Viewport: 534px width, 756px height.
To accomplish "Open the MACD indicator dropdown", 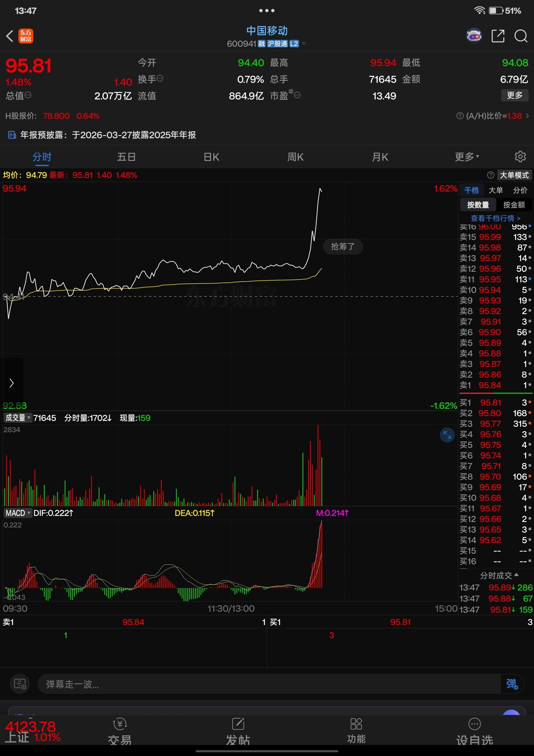I will point(18,513).
